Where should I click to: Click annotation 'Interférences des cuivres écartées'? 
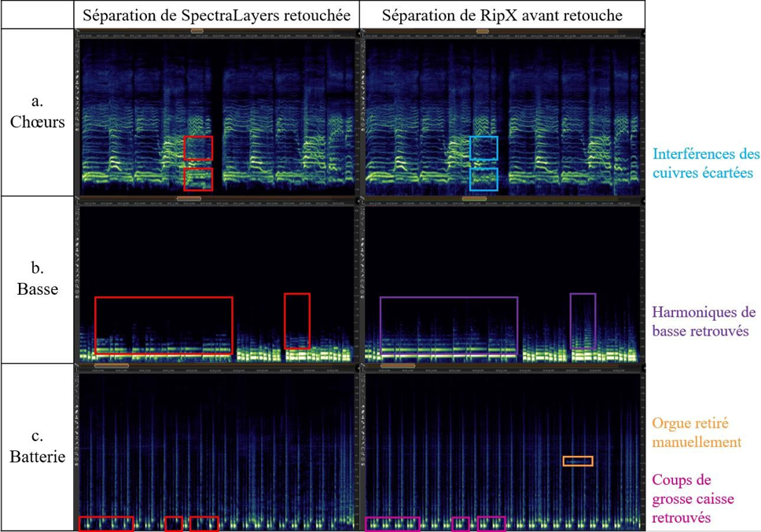tap(706, 163)
